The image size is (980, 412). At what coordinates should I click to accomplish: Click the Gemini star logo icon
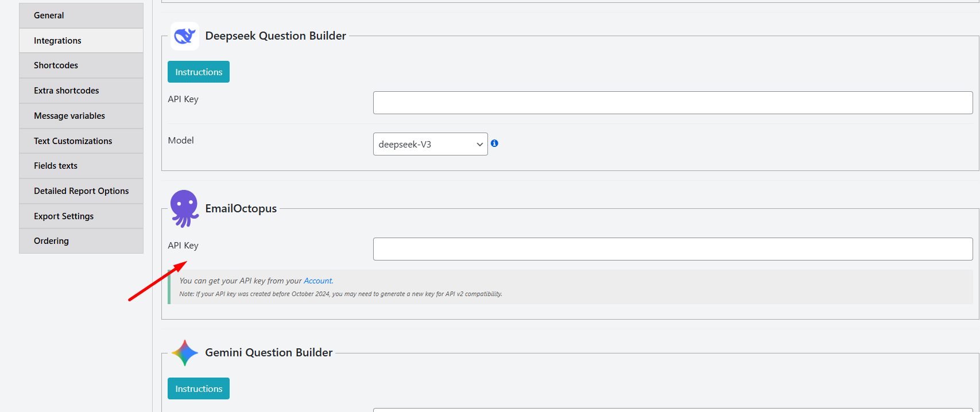(185, 353)
